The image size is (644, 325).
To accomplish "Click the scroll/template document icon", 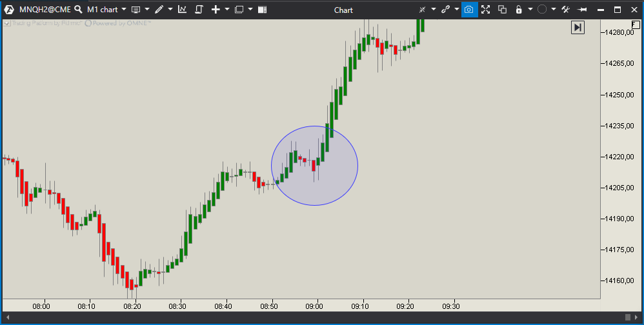I will coord(199,10).
